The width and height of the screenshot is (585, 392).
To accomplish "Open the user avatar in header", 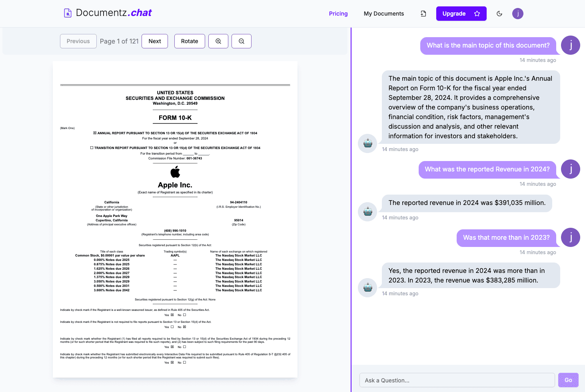I will 518,14.
